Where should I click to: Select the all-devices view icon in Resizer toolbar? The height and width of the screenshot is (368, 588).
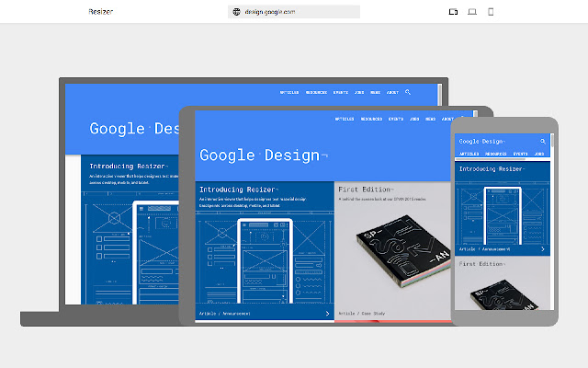(x=453, y=12)
